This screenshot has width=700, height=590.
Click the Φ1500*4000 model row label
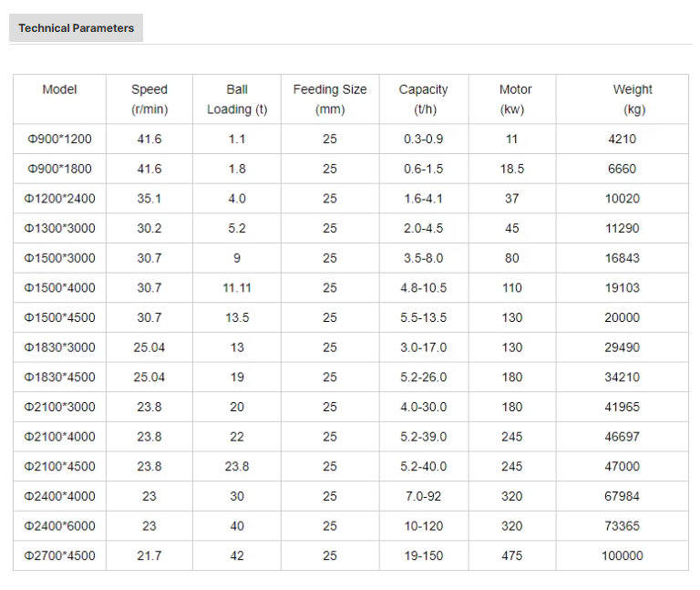(x=59, y=288)
